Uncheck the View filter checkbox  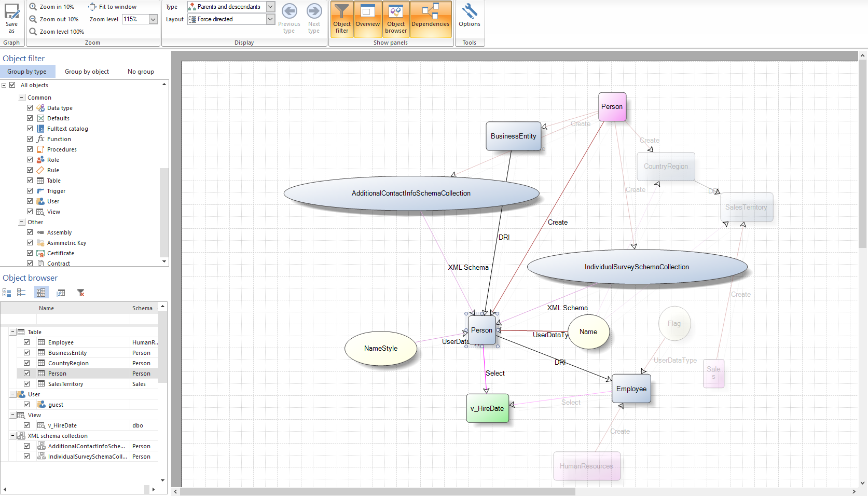(x=30, y=212)
